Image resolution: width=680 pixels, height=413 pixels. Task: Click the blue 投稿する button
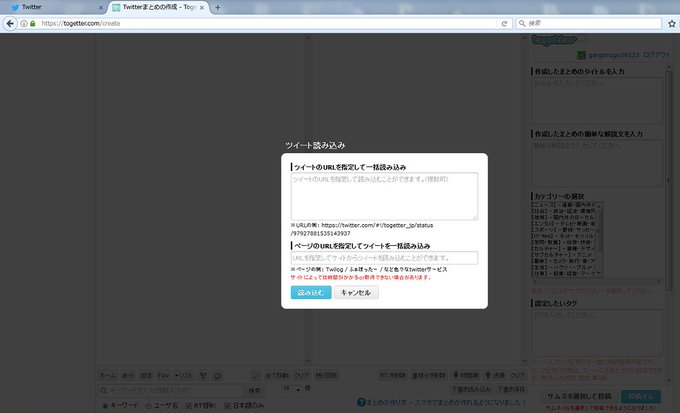pos(641,396)
